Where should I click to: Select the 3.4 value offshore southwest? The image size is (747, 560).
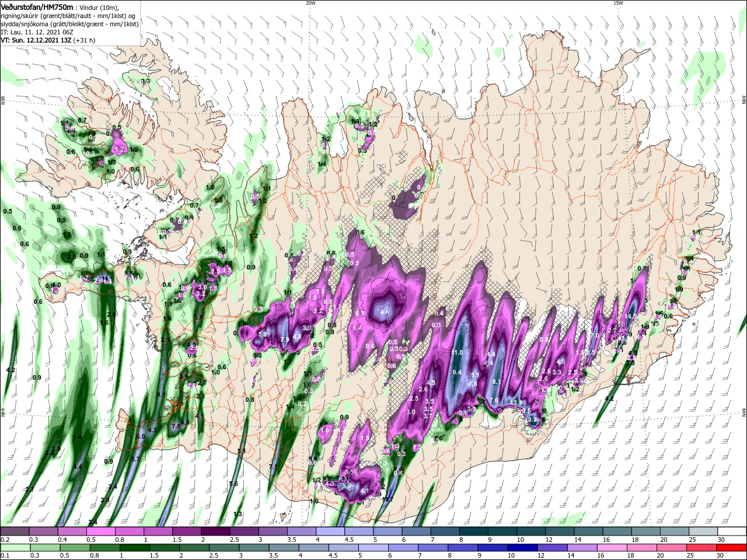113,487
